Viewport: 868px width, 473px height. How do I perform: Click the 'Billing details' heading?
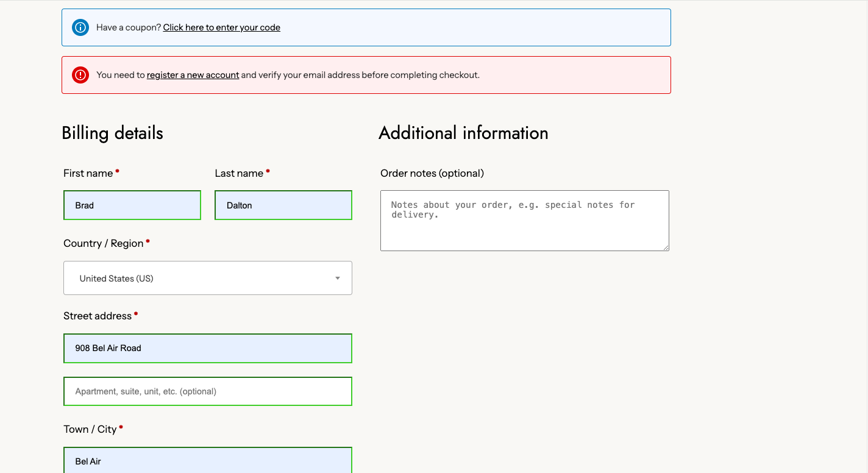point(113,133)
